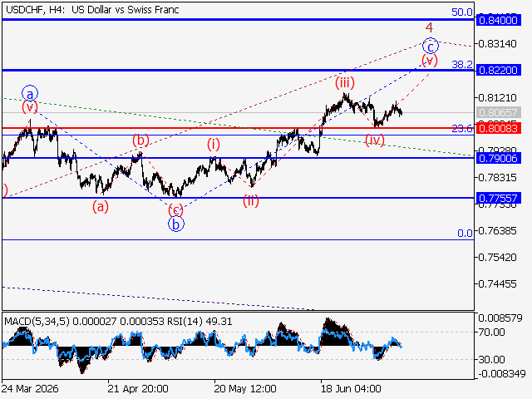This screenshot has width=532, height=399.
Task: Click the 0.82200 price level tag
Action: tap(499, 70)
